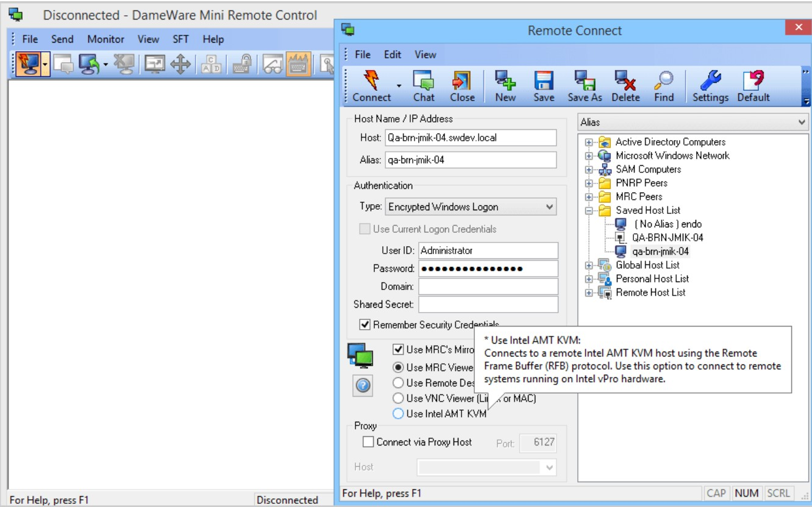
Task: Click into the User ID field
Action: pyautogui.click(x=488, y=250)
